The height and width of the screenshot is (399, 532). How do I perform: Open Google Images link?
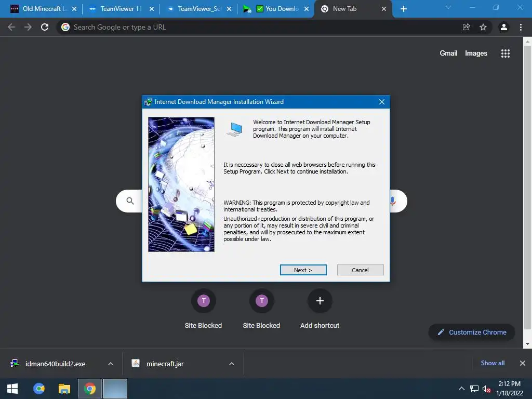[476, 54]
